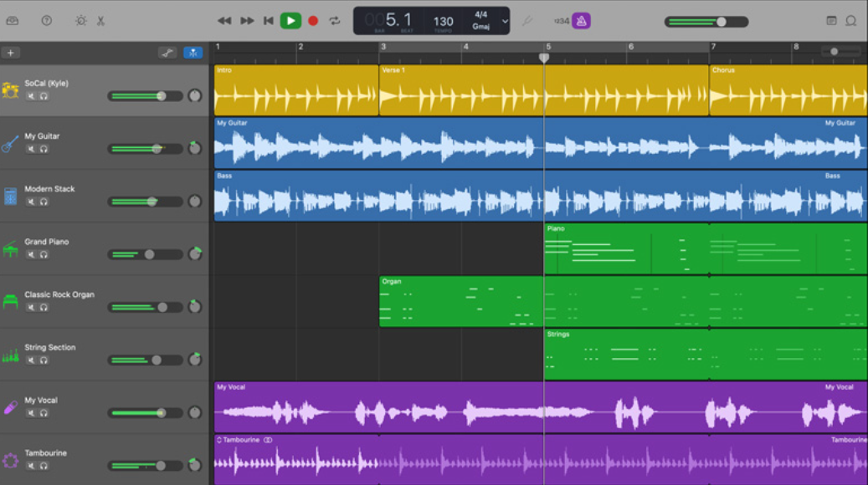
Task: Open the tuner icon
Action: click(x=527, y=21)
